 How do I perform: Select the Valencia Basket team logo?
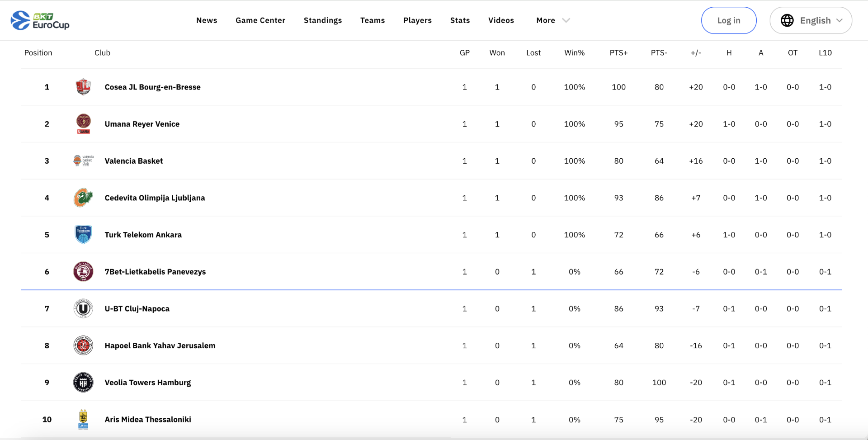[83, 161]
